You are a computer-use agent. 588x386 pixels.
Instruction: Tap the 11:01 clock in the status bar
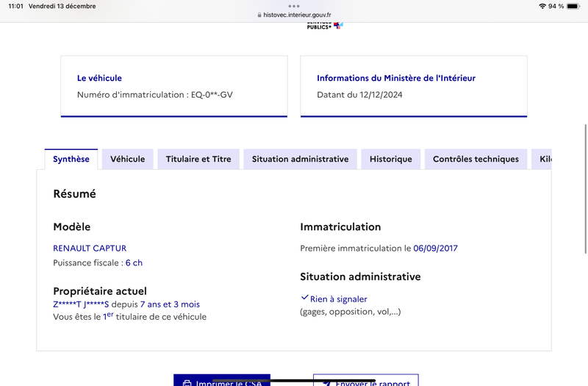15,6
